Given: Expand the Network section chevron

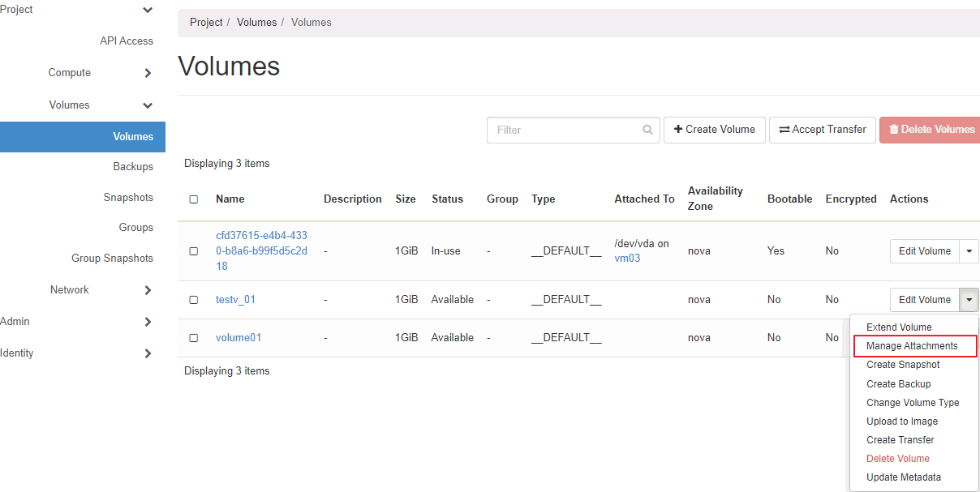Looking at the screenshot, I should pos(148,290).
